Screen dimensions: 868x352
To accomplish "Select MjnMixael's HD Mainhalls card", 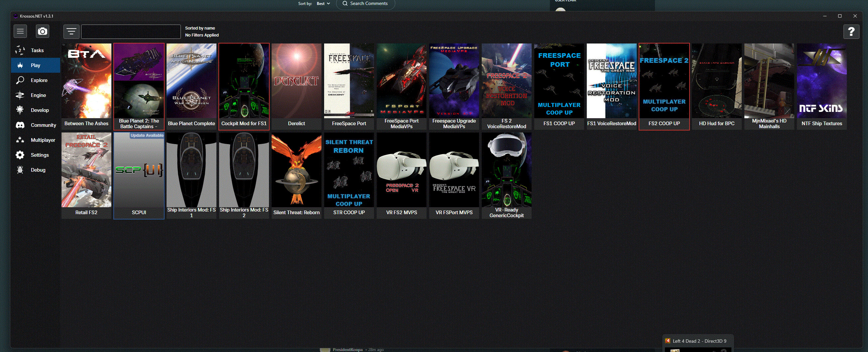I will (x=770, y=86).
